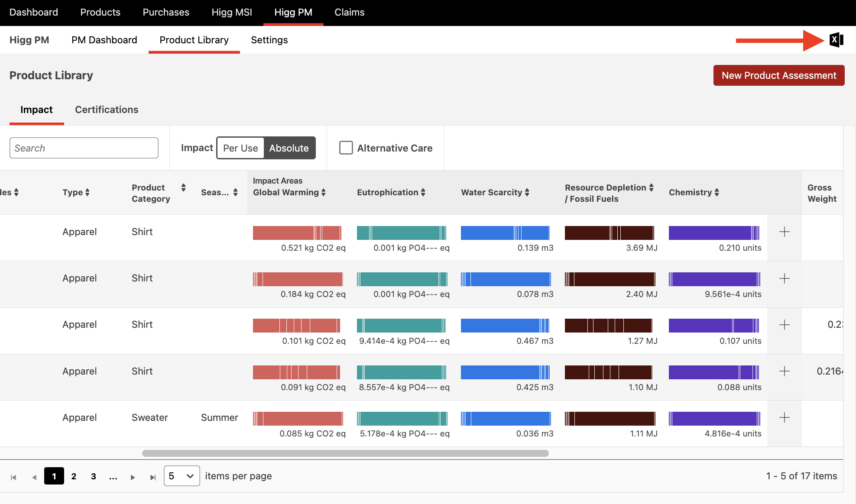The image size is (856, 504).
Task: Sort by Chemistry column arrows
Action: (717, 192)
